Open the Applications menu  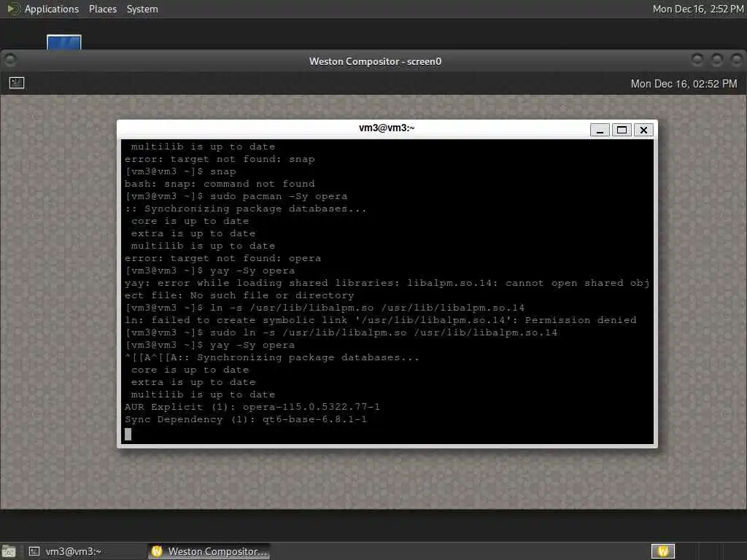click(x=52, y=9)
